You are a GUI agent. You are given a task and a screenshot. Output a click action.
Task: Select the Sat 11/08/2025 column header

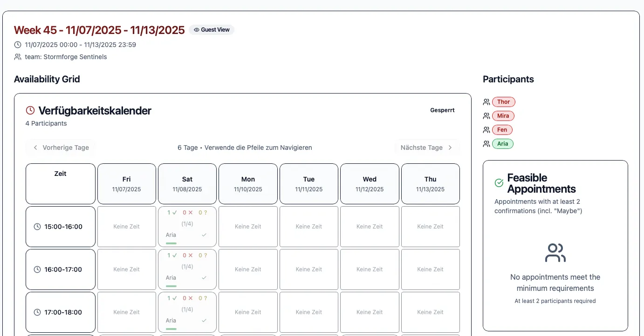point(187,184)
